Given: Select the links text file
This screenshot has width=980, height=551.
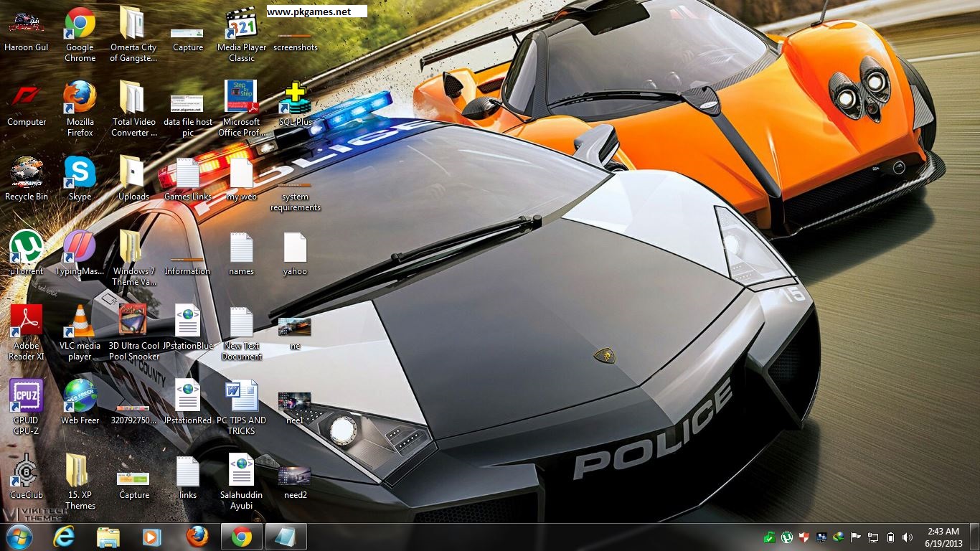Looking at the screenshot, I should tap(188, 478).
